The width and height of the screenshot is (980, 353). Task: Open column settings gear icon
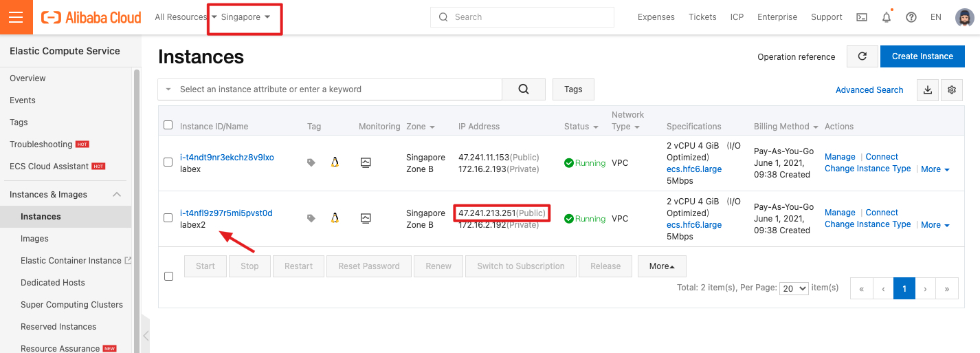point(952,89)
